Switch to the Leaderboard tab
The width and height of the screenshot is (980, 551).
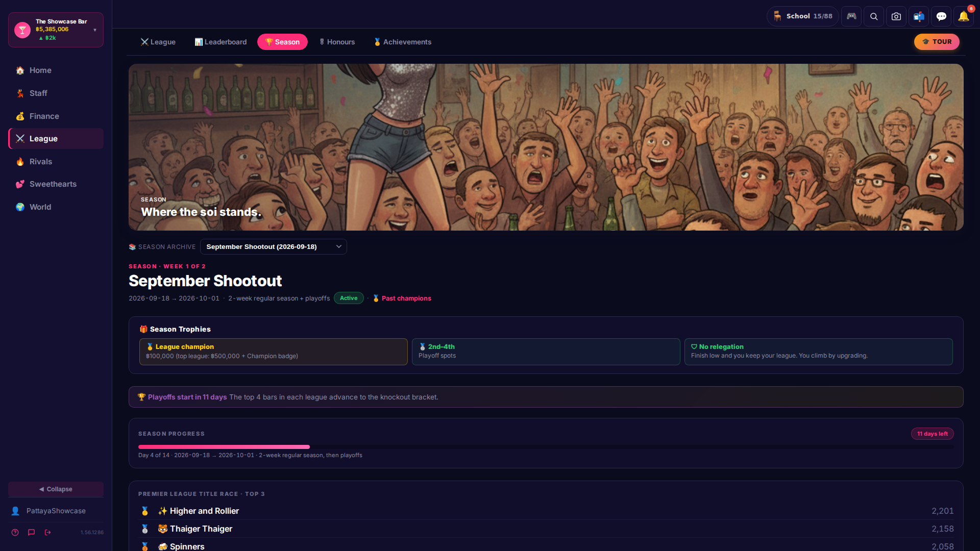click(220, 42)
